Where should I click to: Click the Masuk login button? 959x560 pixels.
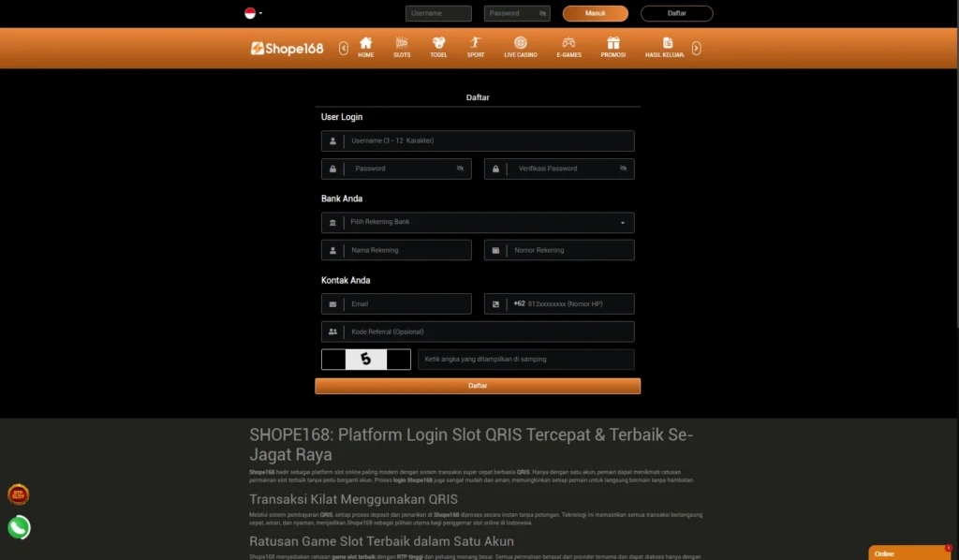(x=595, y=14)
